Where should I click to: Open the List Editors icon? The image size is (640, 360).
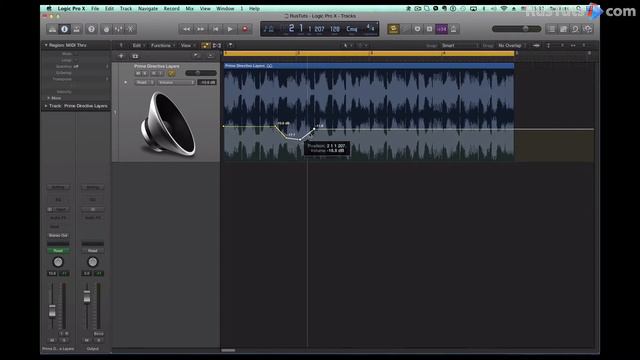(x=551, y=29)
